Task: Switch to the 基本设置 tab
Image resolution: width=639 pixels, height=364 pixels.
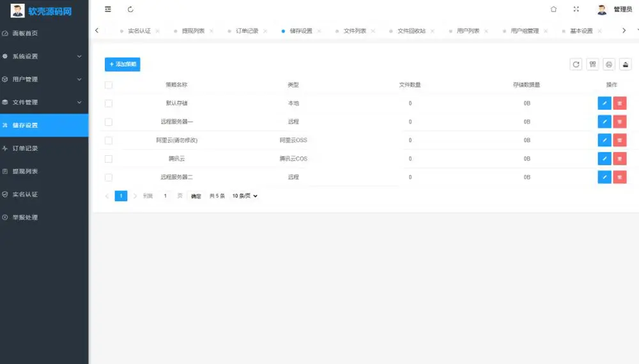Action: coord(581,31)
